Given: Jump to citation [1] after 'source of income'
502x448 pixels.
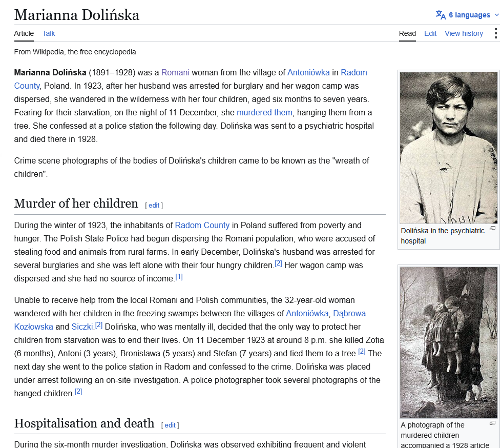Looking at the screenshot, I should click(x=179, y=277).
